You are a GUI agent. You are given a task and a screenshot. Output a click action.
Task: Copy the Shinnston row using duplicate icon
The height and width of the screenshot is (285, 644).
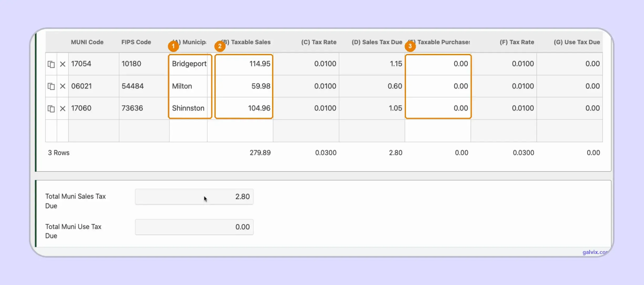(51, 109)
